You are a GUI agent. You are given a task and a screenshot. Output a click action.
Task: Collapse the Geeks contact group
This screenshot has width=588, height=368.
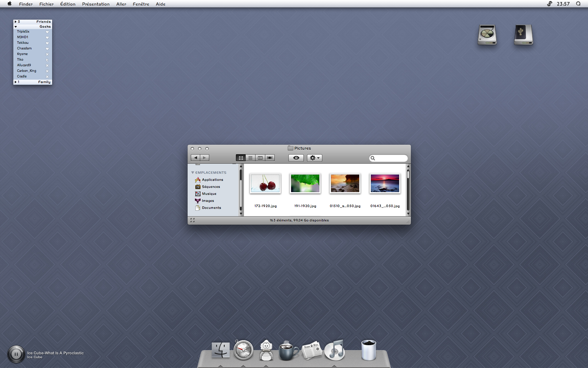tap(15, 27)
